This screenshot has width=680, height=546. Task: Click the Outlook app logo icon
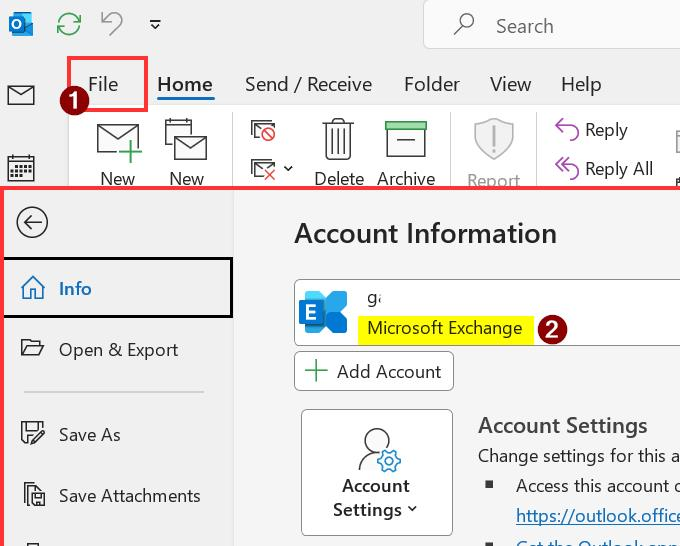(20, 24)
